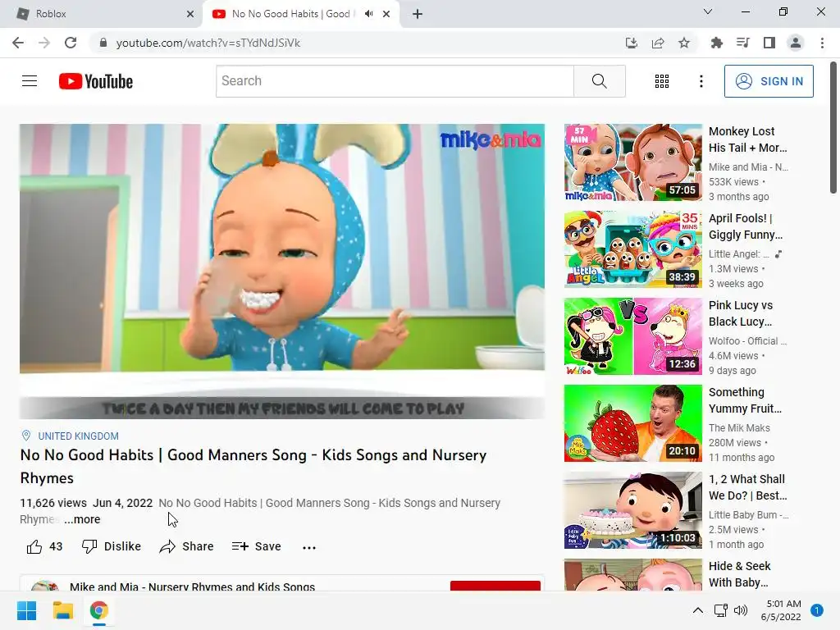Go forward with browser forward arrow
The width and height of the screenshot is (840, 630).
[44, 43]
